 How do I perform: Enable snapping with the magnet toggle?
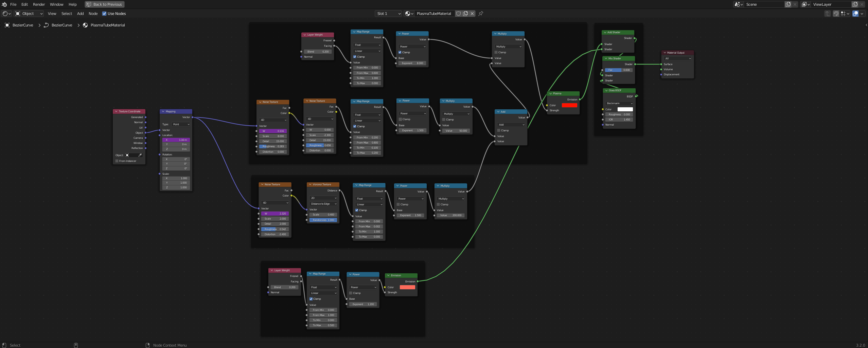click(x=836, y=14)
